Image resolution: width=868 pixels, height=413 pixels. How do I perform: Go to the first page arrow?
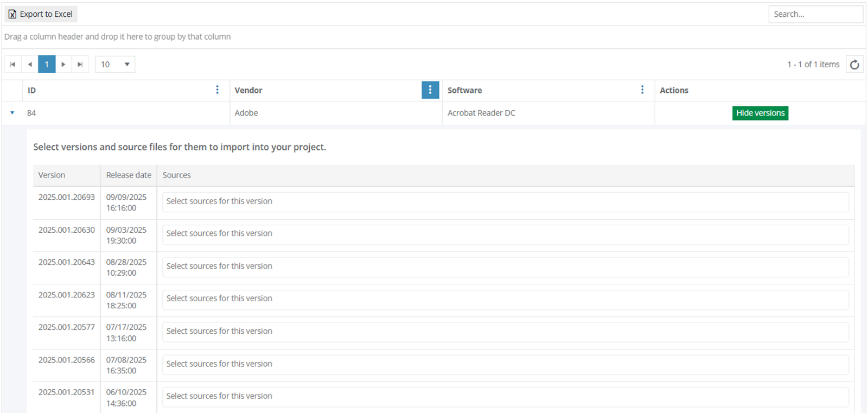pos(12,65)
